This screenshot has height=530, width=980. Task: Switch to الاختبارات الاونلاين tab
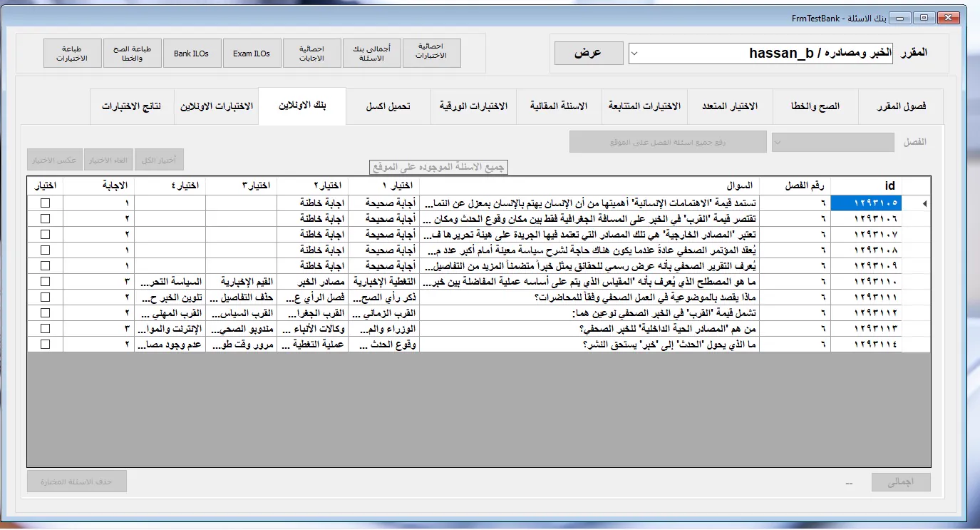coord(216,106)
